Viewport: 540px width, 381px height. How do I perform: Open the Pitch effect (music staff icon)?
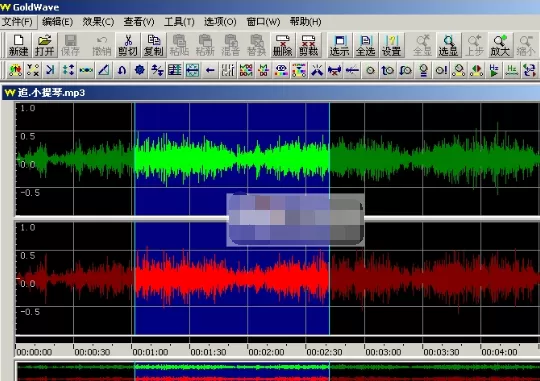[x=175, y=70]
